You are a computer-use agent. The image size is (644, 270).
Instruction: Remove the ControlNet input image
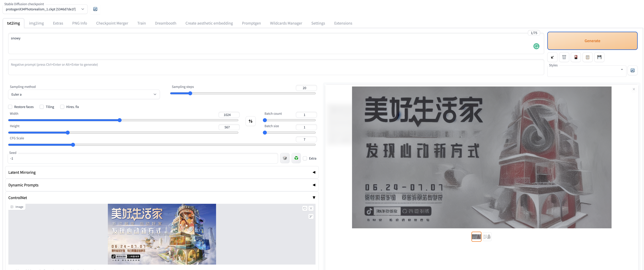pyautogui.click(x=311, y=208)
